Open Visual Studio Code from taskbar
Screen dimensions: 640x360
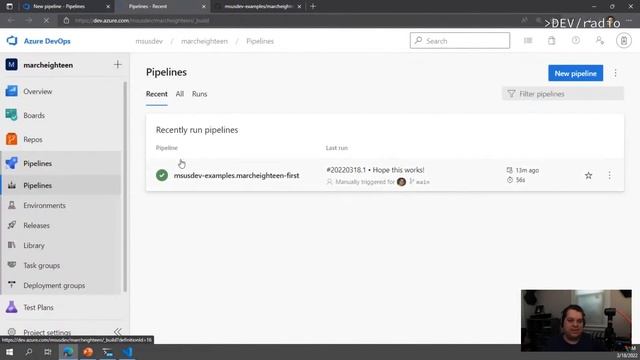(127, 352)
